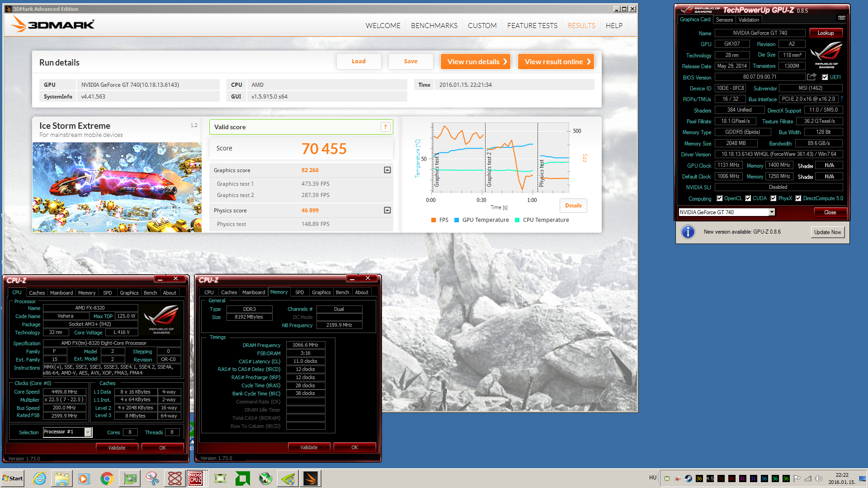Viewport: 868px width, 488px height.
Task: Open the SPD tab in CPU-Z memory window
Action: 299,292
